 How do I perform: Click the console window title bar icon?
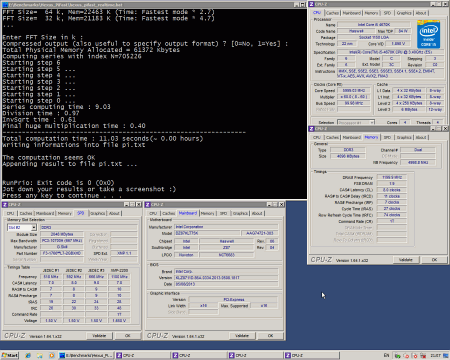pos(5,5)
